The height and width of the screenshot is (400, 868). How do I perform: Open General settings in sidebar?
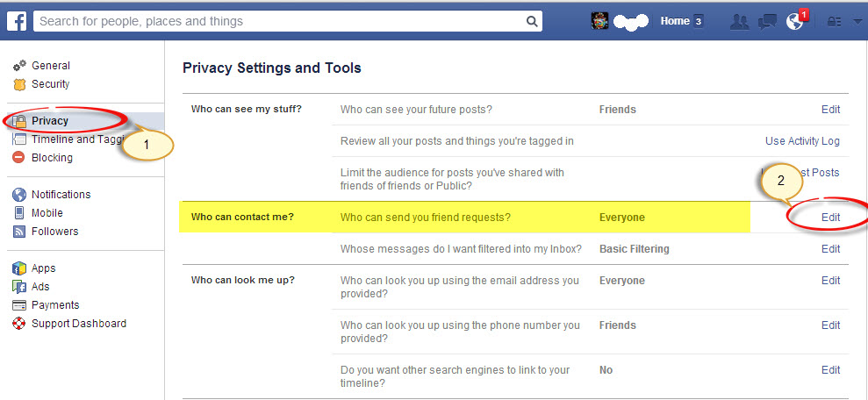(x=50, y=66)
